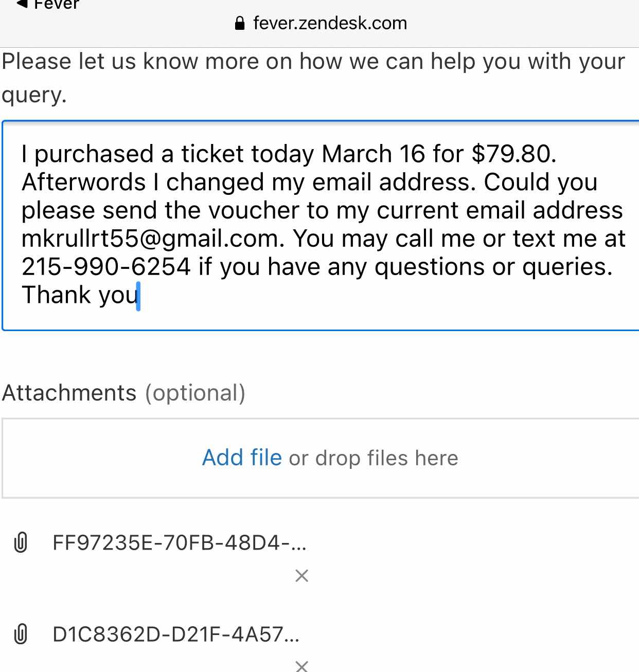Screen dimensions: 639x672
Task: Click the padlock icon in address bar
Action: pos(239,23)
